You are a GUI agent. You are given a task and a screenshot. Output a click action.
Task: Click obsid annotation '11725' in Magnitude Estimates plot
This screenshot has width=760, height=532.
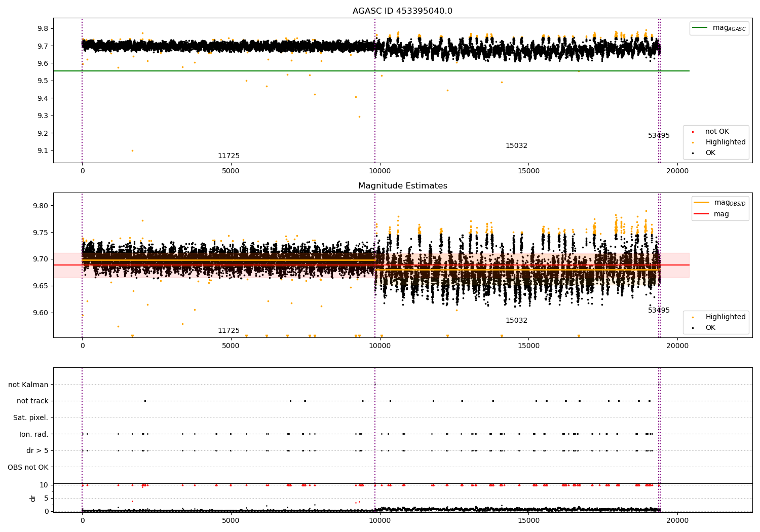[229, 331]
